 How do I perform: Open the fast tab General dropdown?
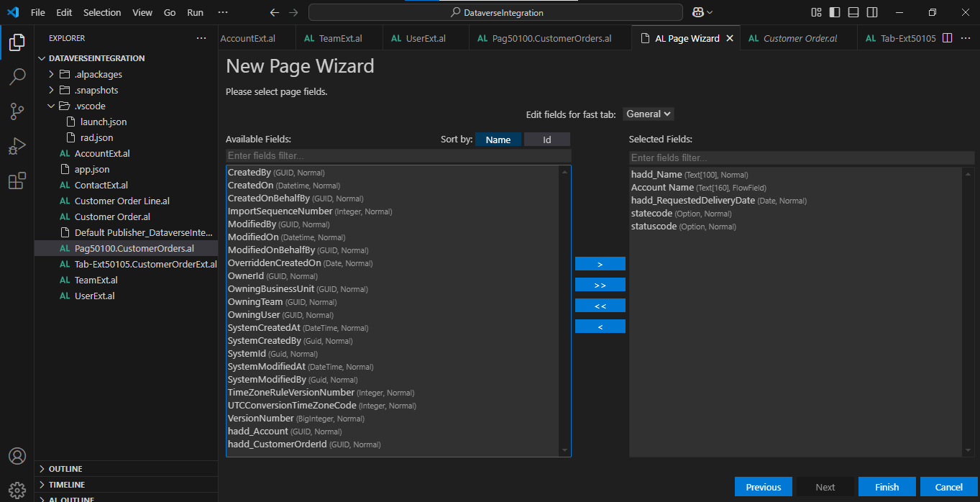point(648,114)
